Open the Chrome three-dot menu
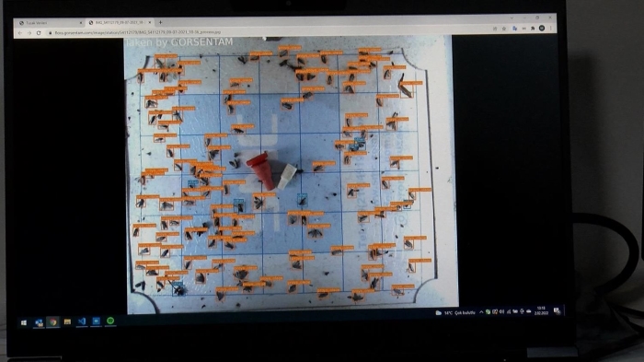Image resolution: width=644 pixels, height=362 pixels. pyautogui.click(x=550, y=29)
